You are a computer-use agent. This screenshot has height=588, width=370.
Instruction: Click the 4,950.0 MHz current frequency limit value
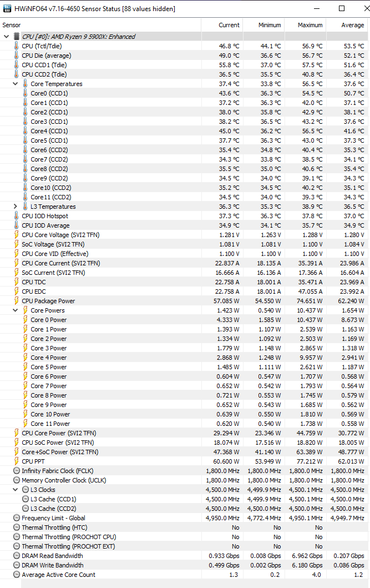222,518
